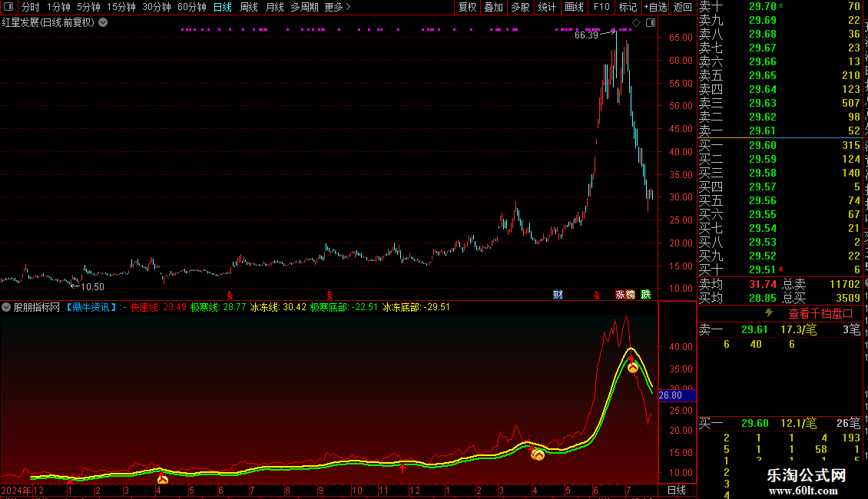The width and height of the screenshot is (868, 499).
Task: Select the 30分钟 period tab
Action: click(x=156, y=7)
